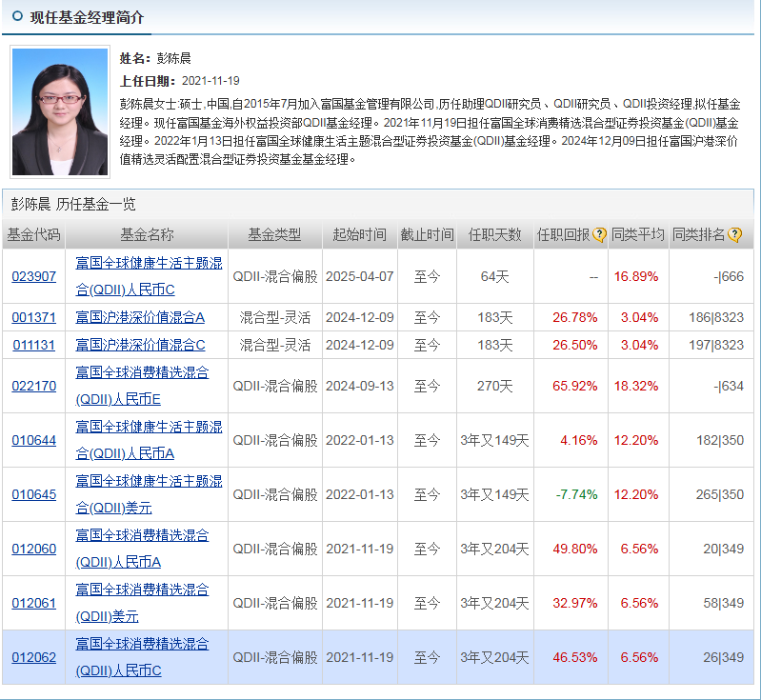Screen dimensions: 761x700
Task: Click the 16.89% category average value
Action: tap(636, 276)
